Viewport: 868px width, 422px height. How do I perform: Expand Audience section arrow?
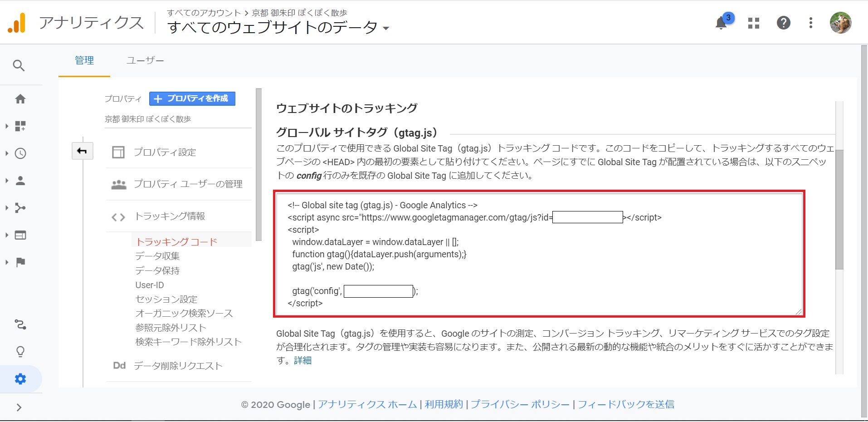(x=7, y=181)
